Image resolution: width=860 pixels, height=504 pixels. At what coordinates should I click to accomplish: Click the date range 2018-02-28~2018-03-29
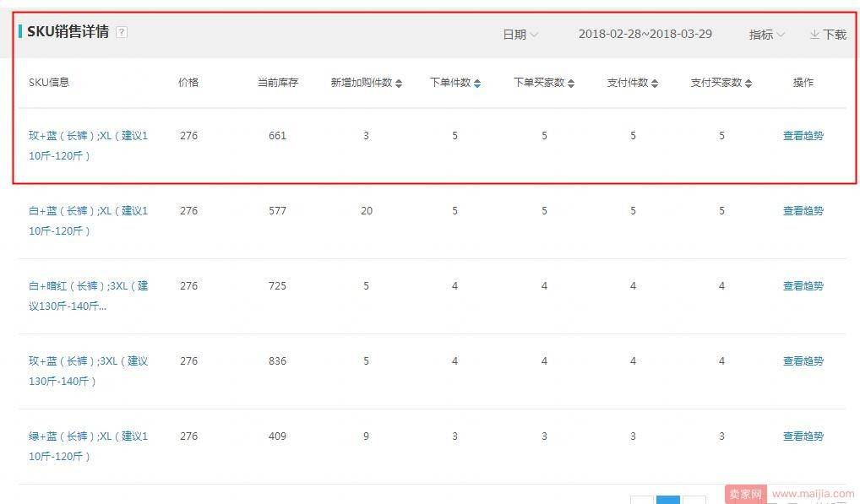[x=645, y=34]
